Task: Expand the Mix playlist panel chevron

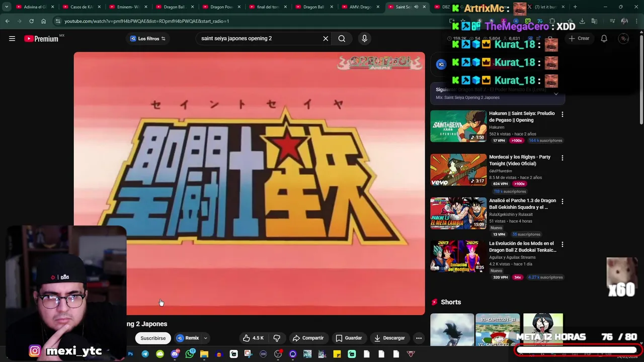Action: pos(555,94)
